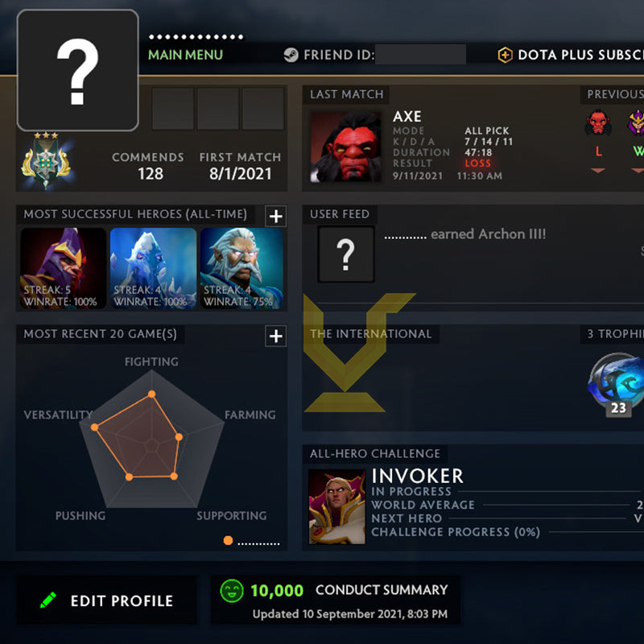Click the Axe portrait in Last Match

[345, 147]
